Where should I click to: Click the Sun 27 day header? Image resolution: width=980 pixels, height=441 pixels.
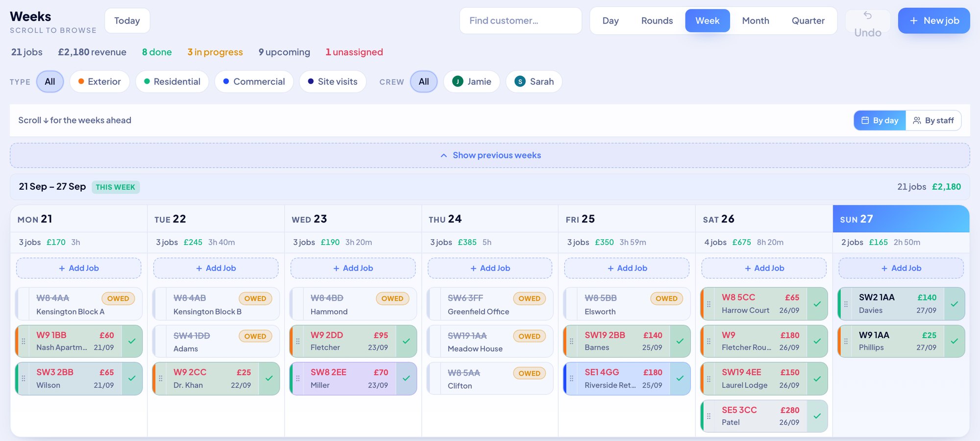(901, 219)
